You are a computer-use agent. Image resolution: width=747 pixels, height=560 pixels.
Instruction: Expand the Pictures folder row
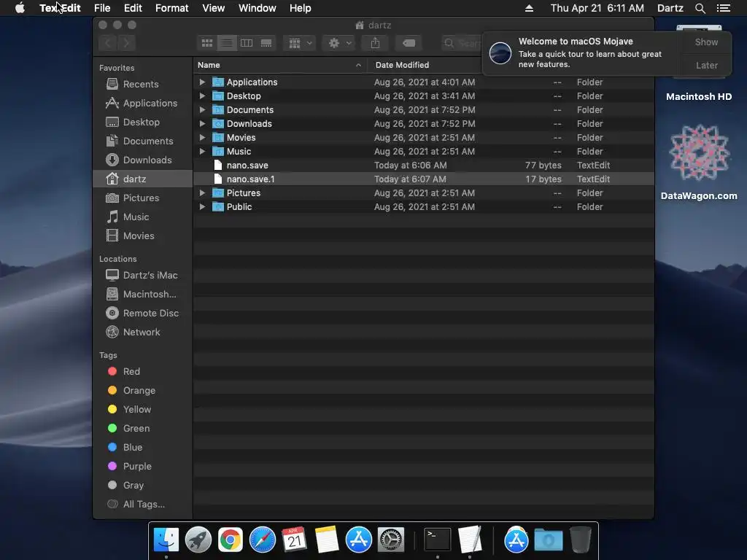(x=202, y=193)
